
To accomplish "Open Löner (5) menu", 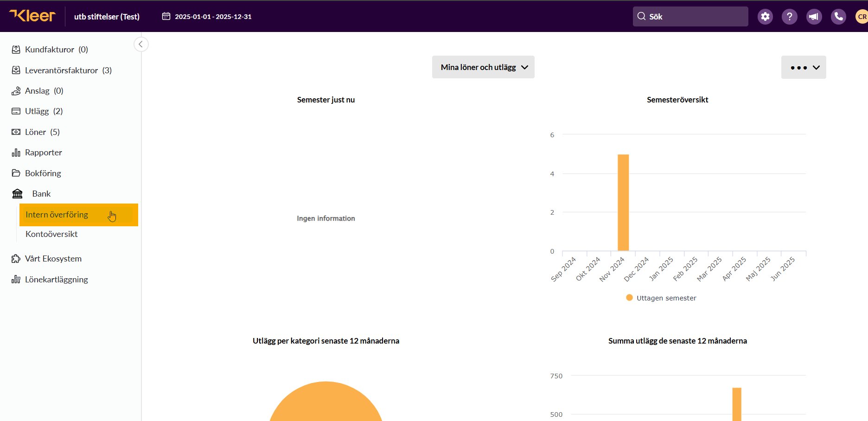I will [x=42, y=132].
